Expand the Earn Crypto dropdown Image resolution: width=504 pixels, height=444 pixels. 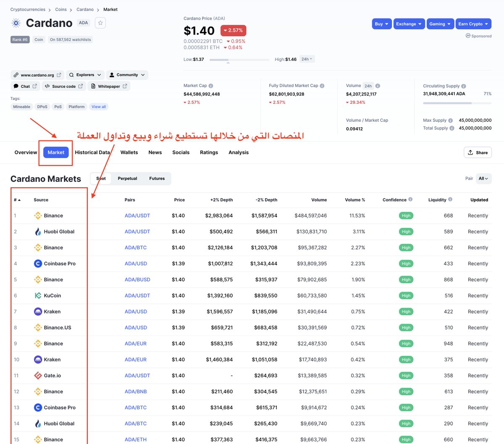(473, 24)
